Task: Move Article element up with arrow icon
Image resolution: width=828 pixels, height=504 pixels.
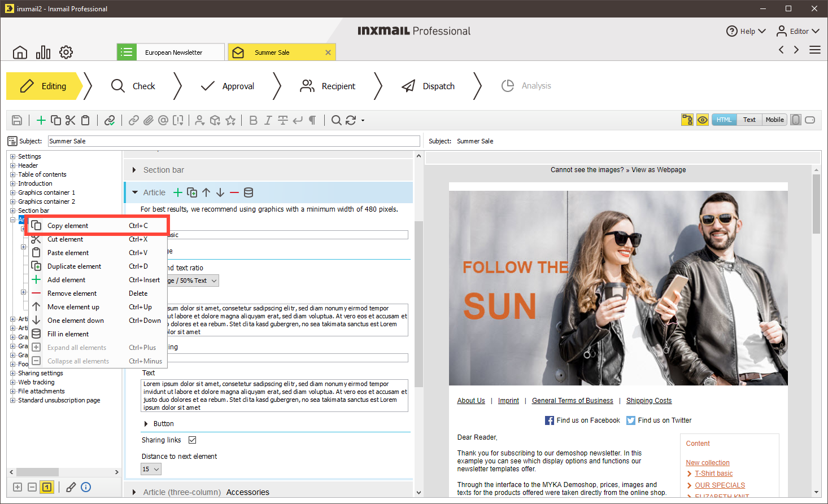Action: (206, 192)
